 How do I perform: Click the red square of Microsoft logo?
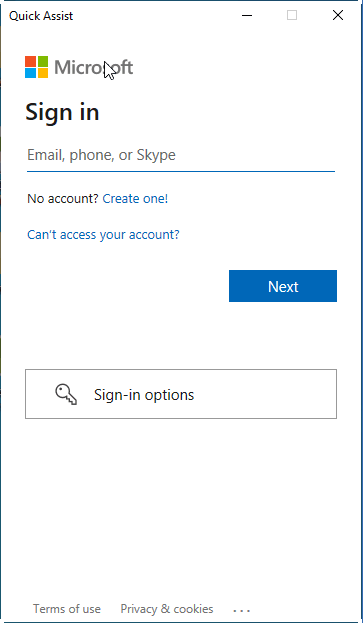point(31,61)
